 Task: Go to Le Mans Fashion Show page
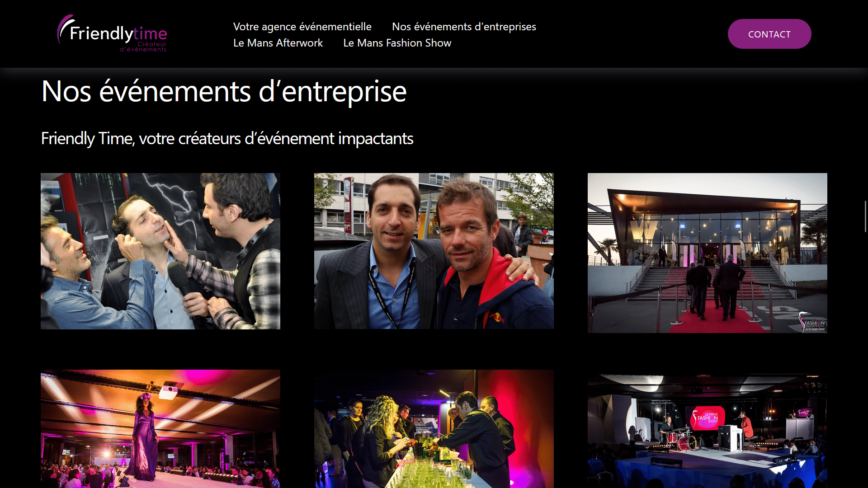click(397, 43)
